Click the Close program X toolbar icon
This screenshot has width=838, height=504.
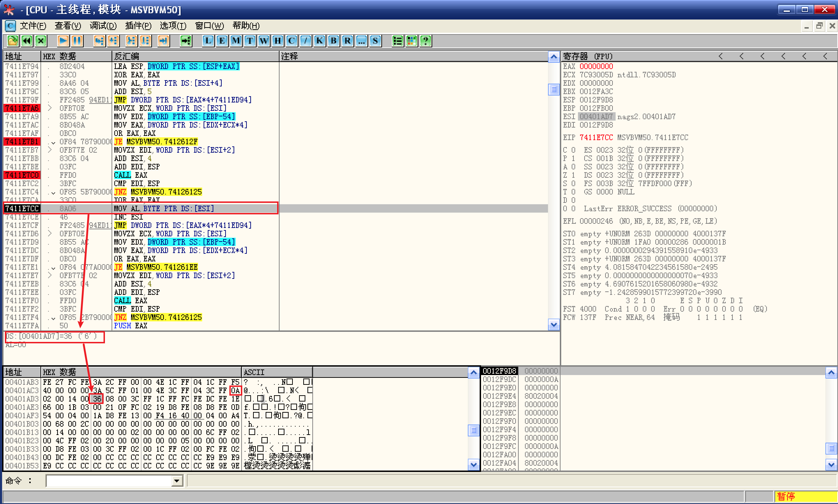pos(41,41)
